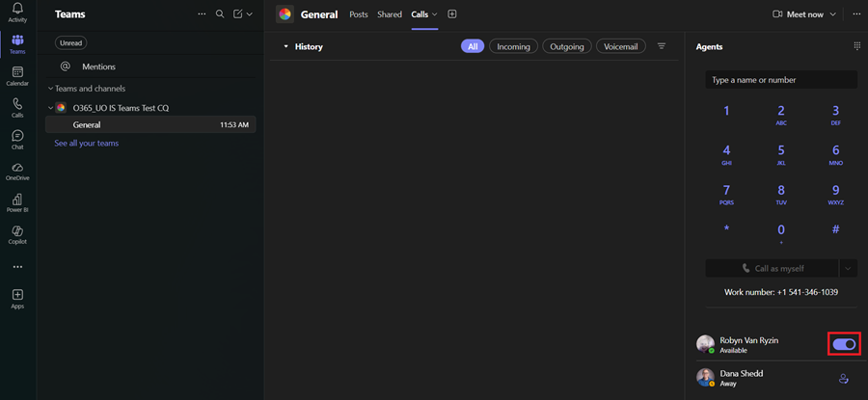
Task: Dial digit 7 PQRS on keypad
Action: click(x=726, y=195)
